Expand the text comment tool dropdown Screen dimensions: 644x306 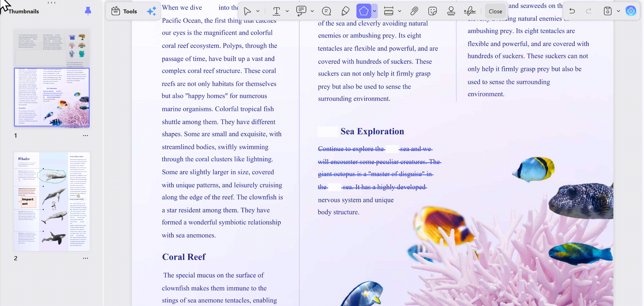[x=312, y=11]
